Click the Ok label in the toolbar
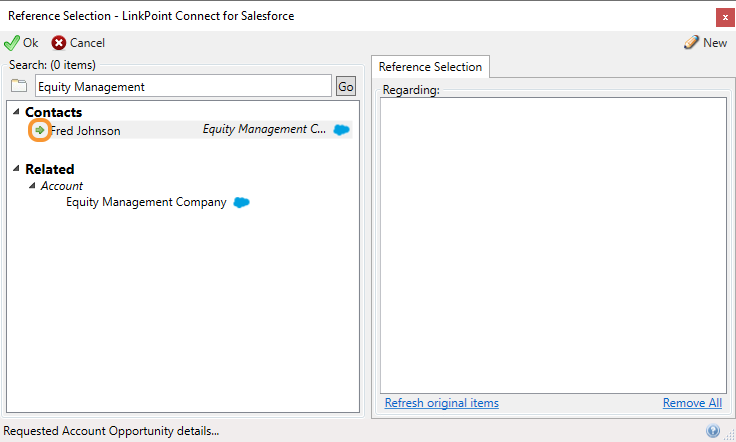The image size is (736, 442). tap(31, 43)
